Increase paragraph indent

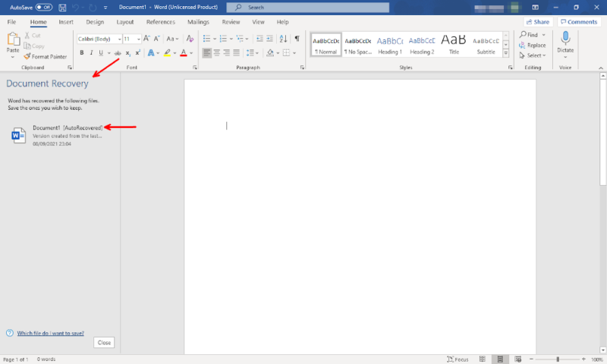tap(269, 39)
